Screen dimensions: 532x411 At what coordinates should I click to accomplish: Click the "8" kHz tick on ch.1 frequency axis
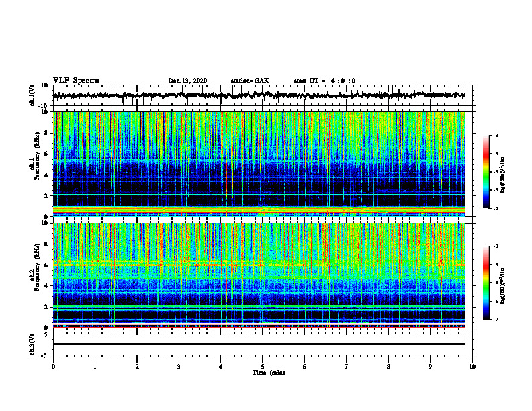[46, 133]
